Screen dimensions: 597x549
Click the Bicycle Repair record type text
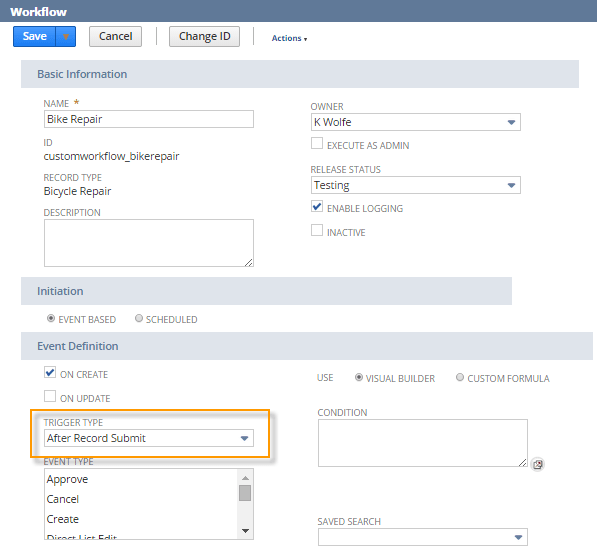click(x=77, y=191)
